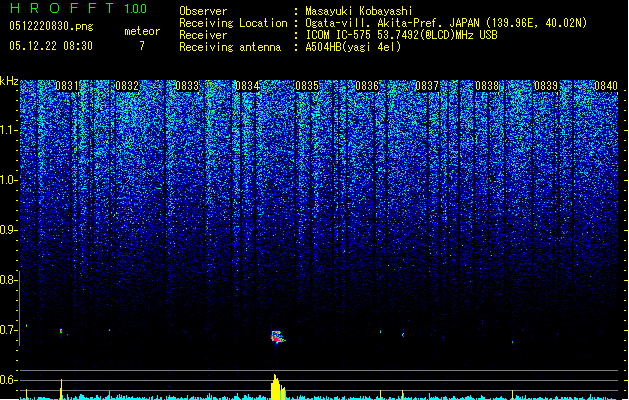This screenshot has width=629, height=400.
Task: Click the 1.1 frequency axis label
Action: 9,130
